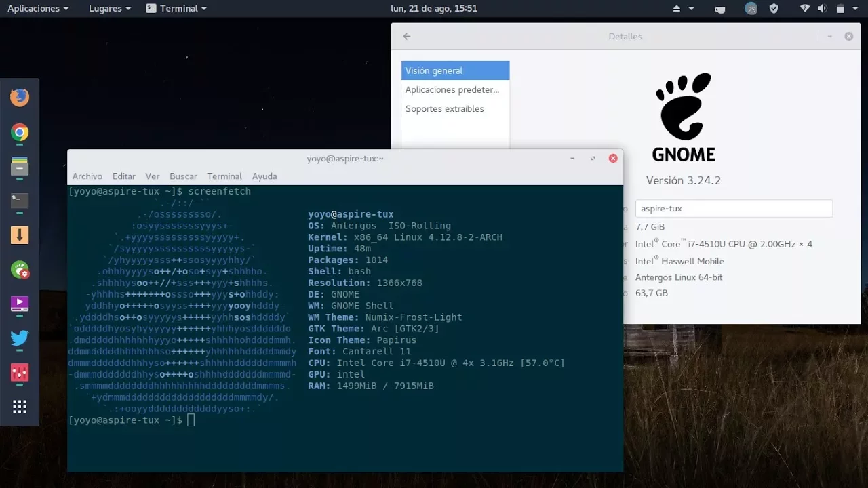Click the volume speaker icon in top bar
868x488 pixels.
point(823,9)
